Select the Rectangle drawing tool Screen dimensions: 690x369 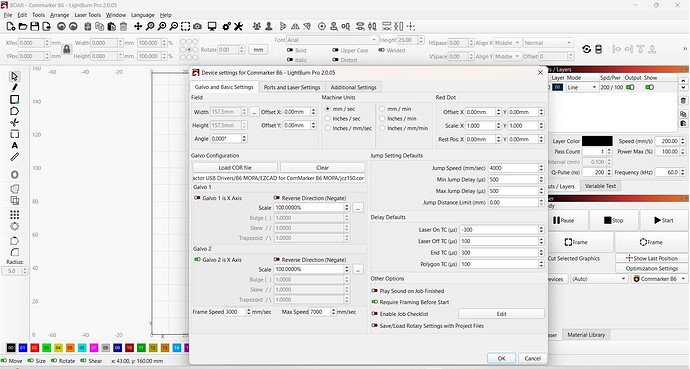[x=15, y=99]
